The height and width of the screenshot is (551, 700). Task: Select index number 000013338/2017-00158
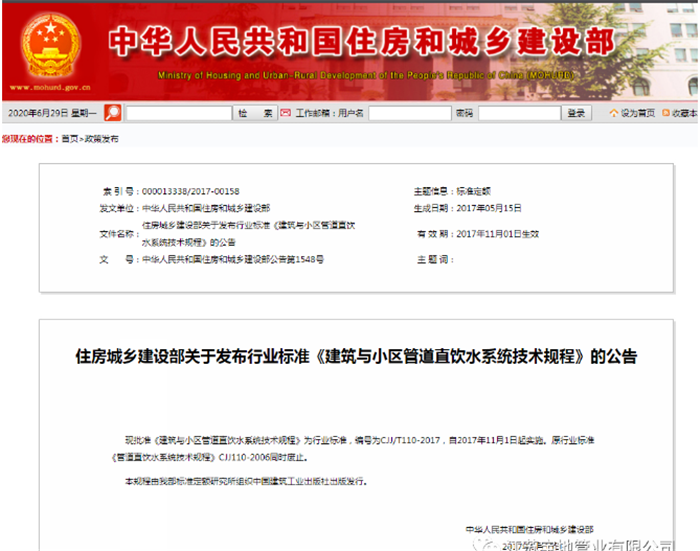pos(191,192)
